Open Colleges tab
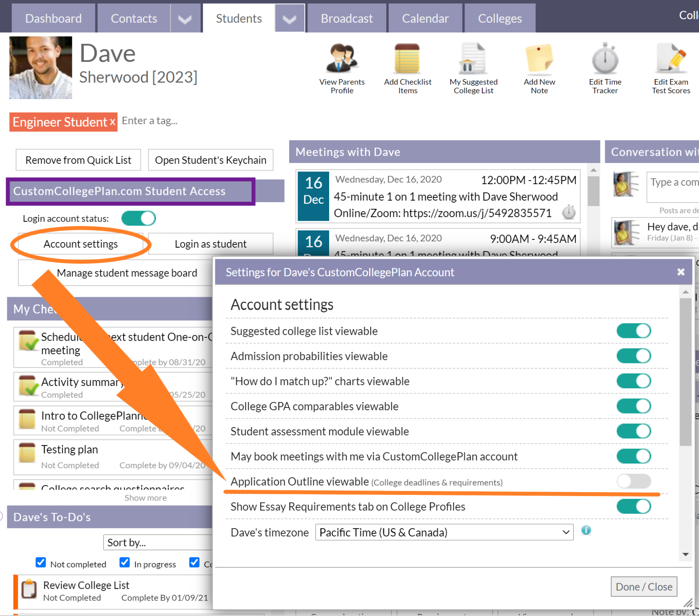The width and height of the screenshot is (699, 616). 500,18
